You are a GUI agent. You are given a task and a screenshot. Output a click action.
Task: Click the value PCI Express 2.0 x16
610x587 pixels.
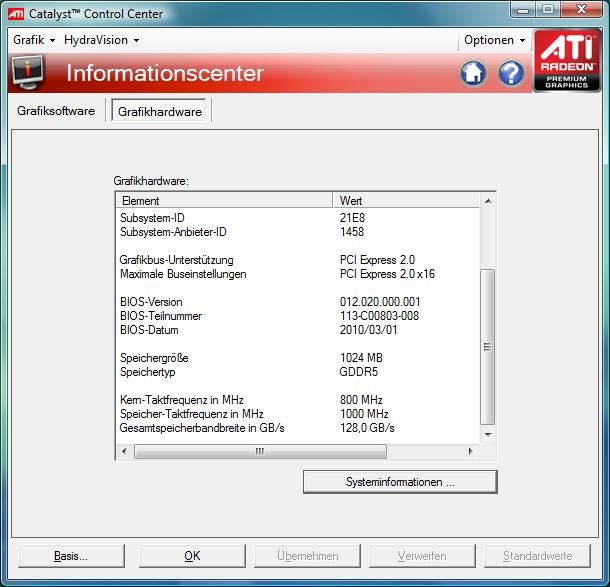coord(387,274)
